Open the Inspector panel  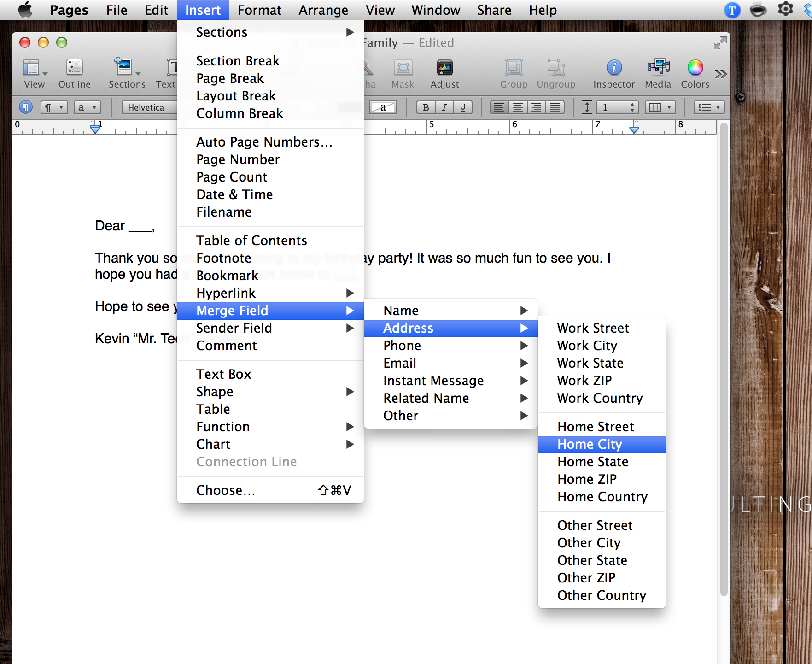tap(614, 73)
